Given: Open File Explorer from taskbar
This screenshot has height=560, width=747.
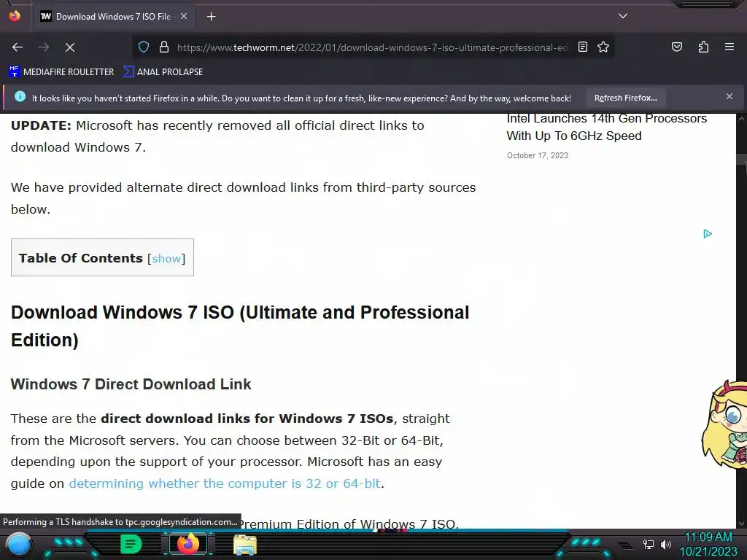Looking at the screenshot, I should 245,545.
